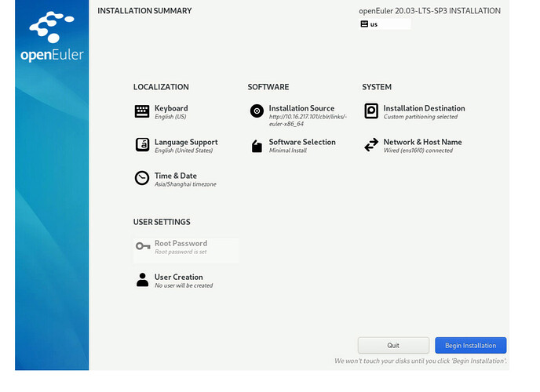Click the Installation Destination disk icon
This screenshot has width=540, height=392.
click(x=371, y=111)
